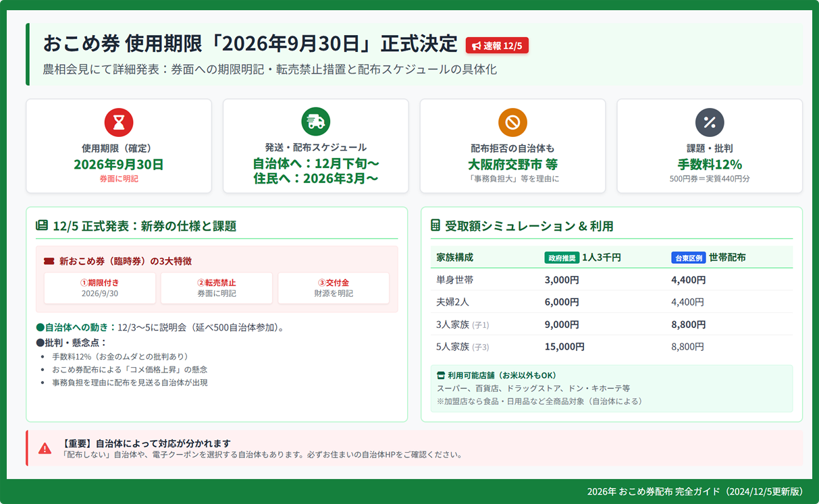Select the 単身世帯 table row
Viewport: 819px width, 504px height.
click(611, 280)
